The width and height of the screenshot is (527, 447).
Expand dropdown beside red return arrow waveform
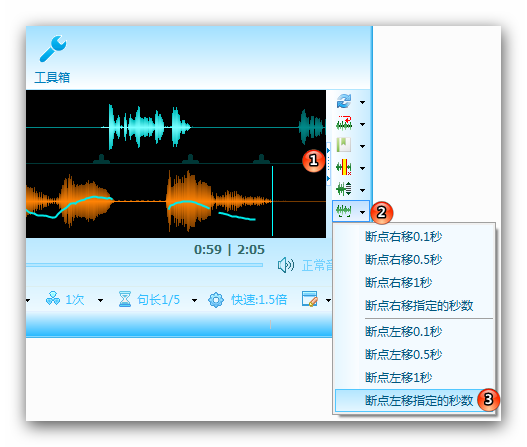click(362, 124)
